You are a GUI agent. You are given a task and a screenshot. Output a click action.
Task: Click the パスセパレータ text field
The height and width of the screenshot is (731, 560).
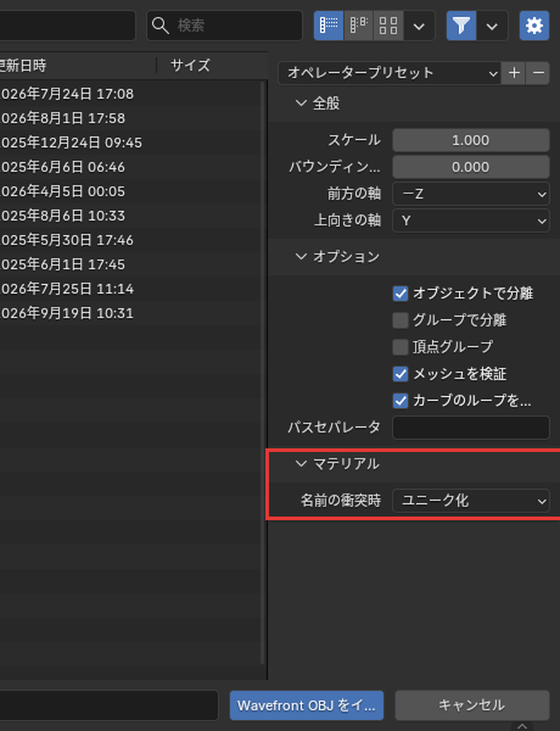(470, 427)
